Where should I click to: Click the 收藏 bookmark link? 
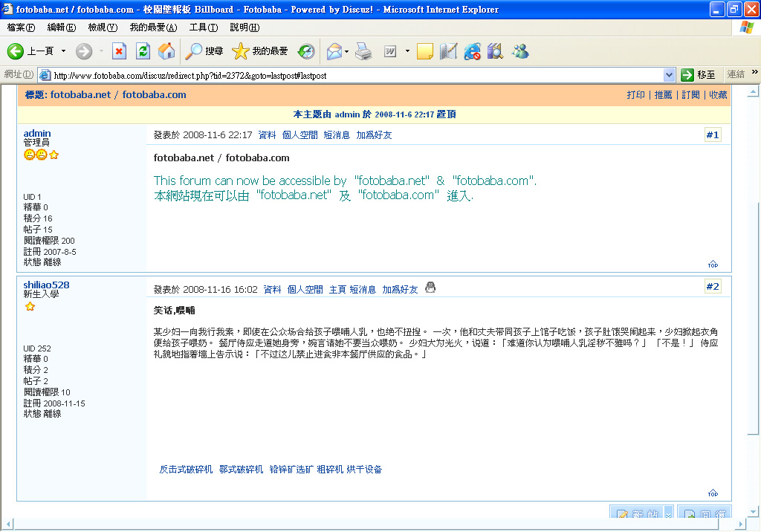click(x=718, y=94)
